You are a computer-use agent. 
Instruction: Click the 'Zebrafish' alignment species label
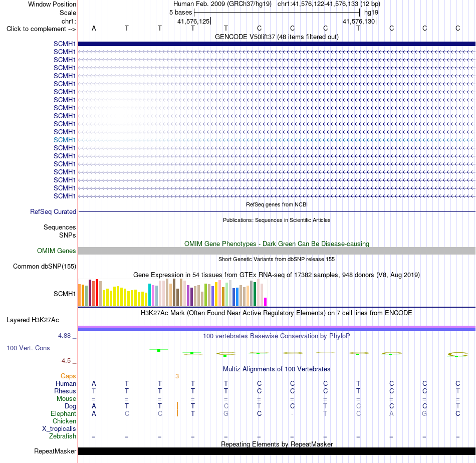click(x=63, y=436)
